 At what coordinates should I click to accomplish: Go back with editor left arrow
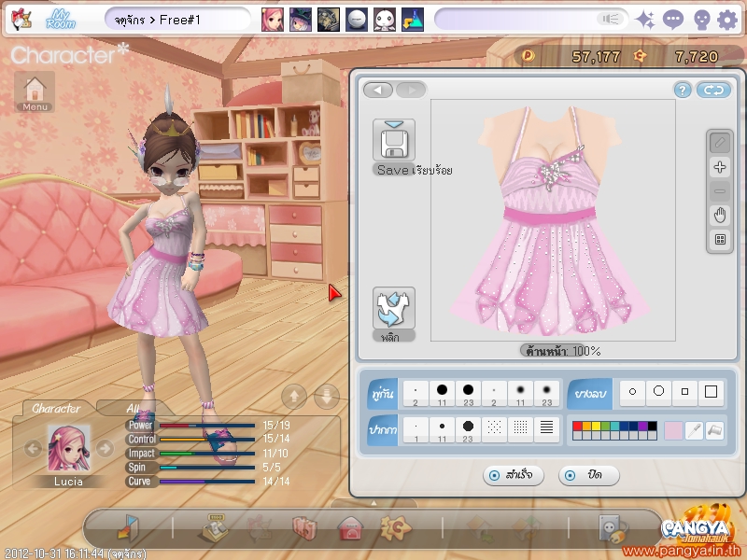pyautogui.click(x=378, y=90)
